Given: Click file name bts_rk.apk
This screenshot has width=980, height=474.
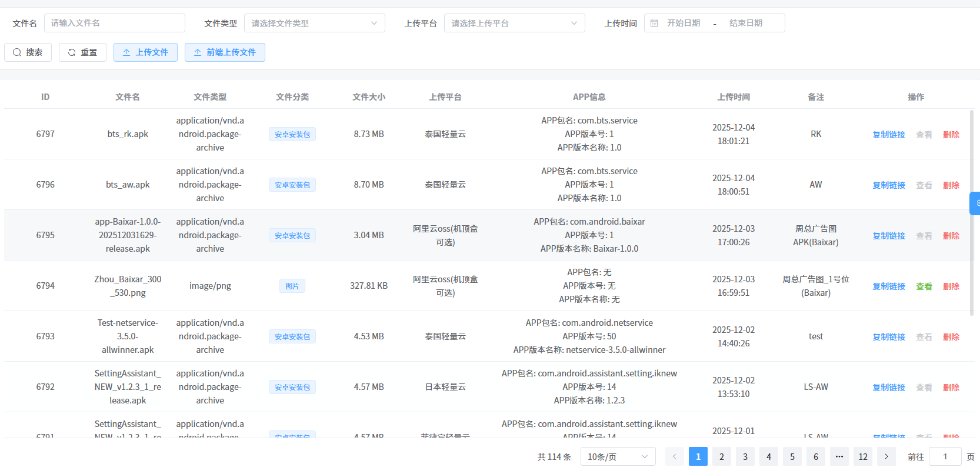Looking at the screenshot, I should [x=128, y=134].
